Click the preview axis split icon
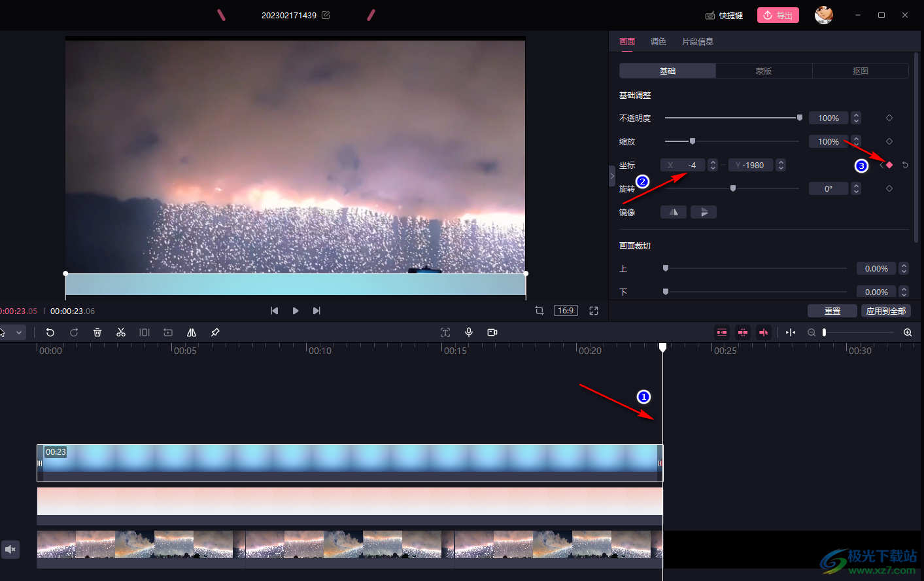The image size is (924, 581). click(791, 332)
